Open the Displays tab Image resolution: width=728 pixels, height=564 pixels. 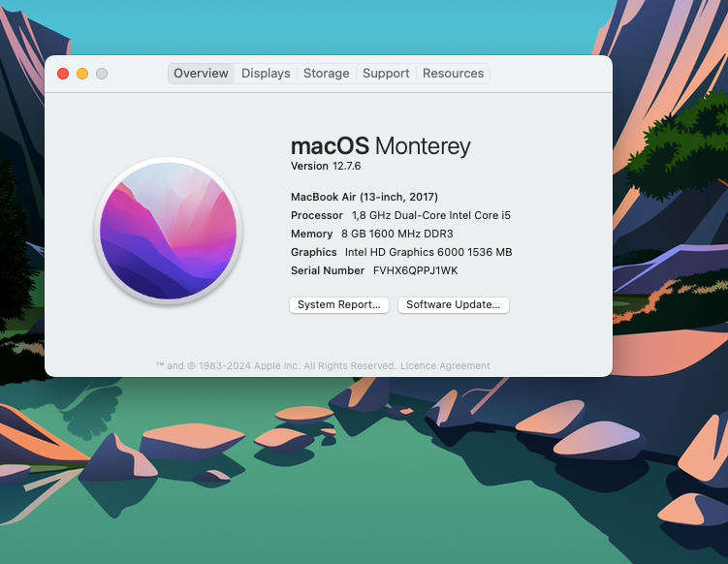[x=266, y=74]
